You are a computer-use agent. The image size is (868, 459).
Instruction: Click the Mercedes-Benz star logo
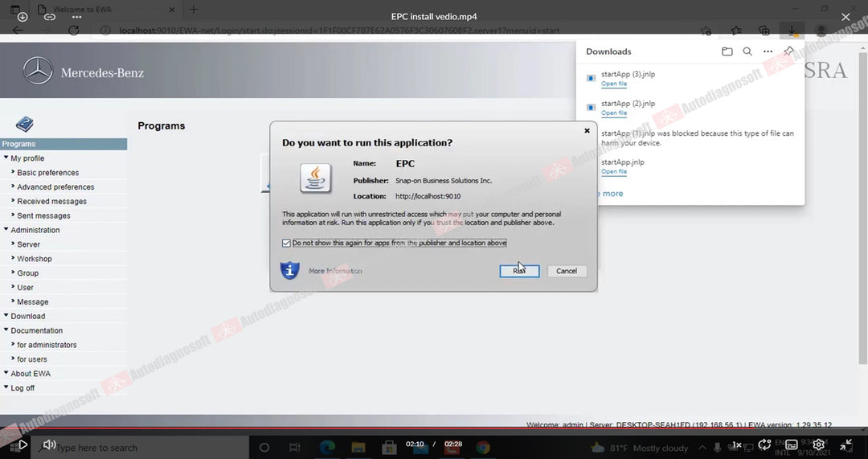tap(38, 71)
